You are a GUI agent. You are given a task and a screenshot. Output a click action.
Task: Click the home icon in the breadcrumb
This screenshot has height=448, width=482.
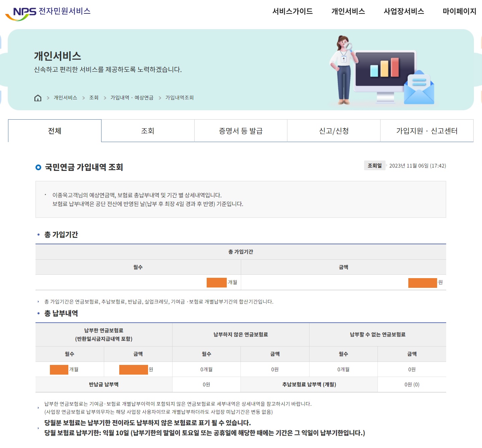(38, 98)
